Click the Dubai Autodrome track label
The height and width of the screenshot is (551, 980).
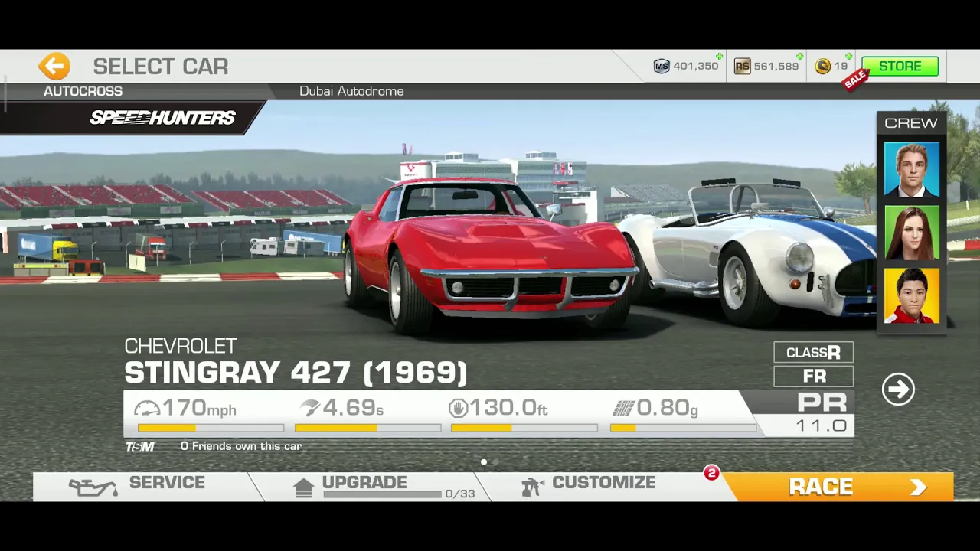pyautogui.click(x=351, y=91)
